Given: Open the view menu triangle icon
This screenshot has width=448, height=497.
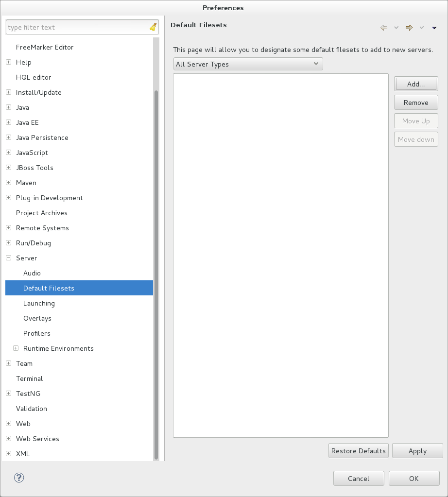Looking at the screenshot, I should pyautogui.click(x=434, y=28).
